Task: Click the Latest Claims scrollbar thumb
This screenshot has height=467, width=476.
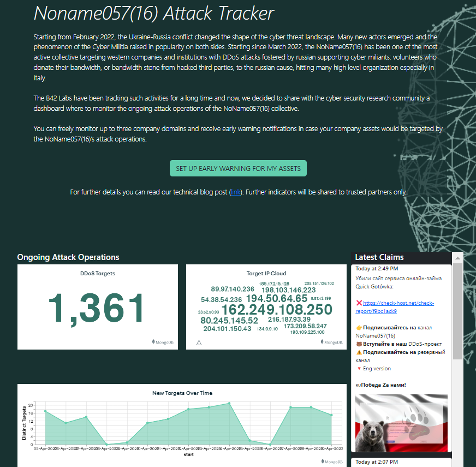Action: 457,306
